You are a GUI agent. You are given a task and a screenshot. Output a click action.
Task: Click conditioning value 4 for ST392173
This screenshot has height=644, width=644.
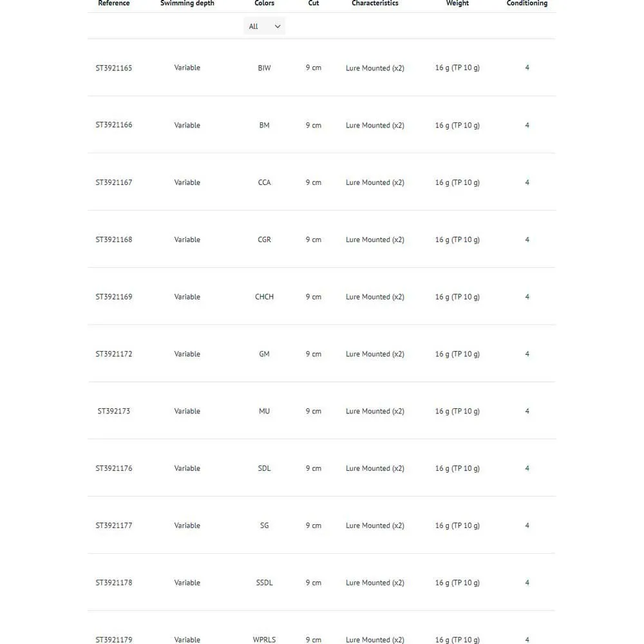coord(527,411)
